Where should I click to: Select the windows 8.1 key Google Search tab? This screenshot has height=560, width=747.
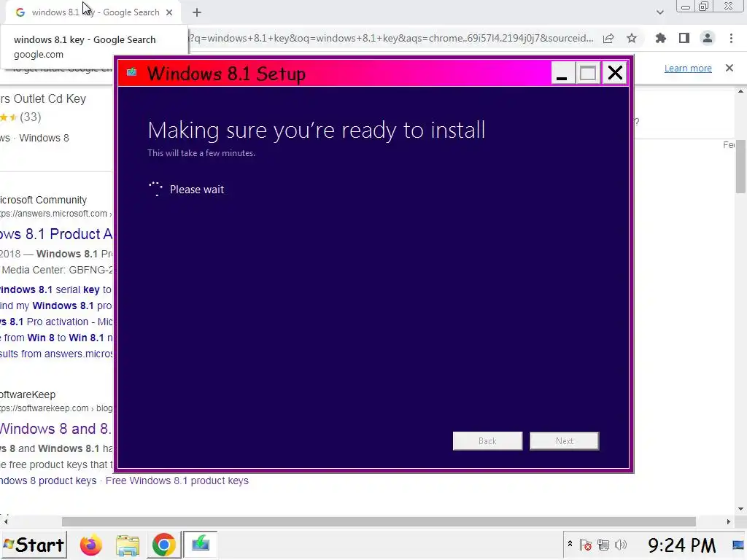(x=94, y=12)
